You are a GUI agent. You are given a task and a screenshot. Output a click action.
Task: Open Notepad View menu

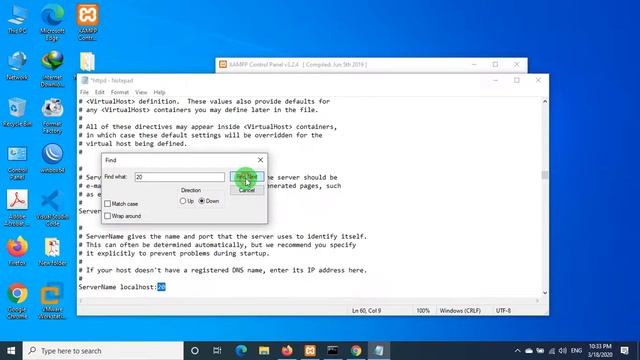[141, 92]
